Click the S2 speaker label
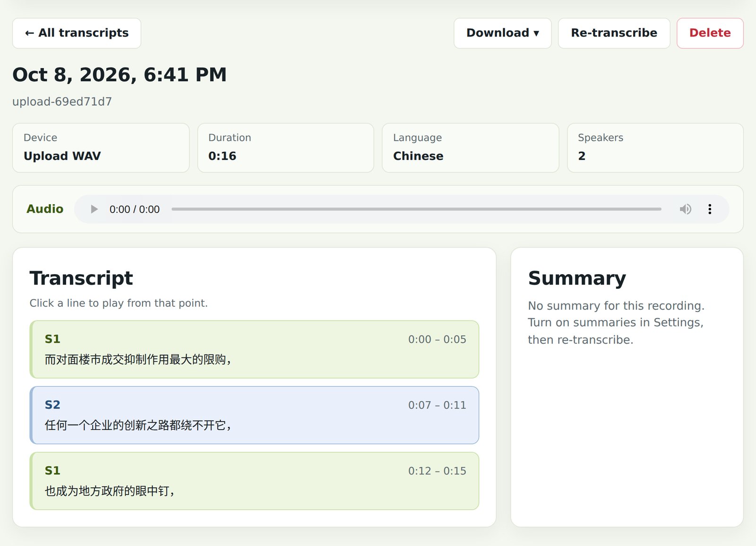 pyautogui.click(x=52, y=405)
